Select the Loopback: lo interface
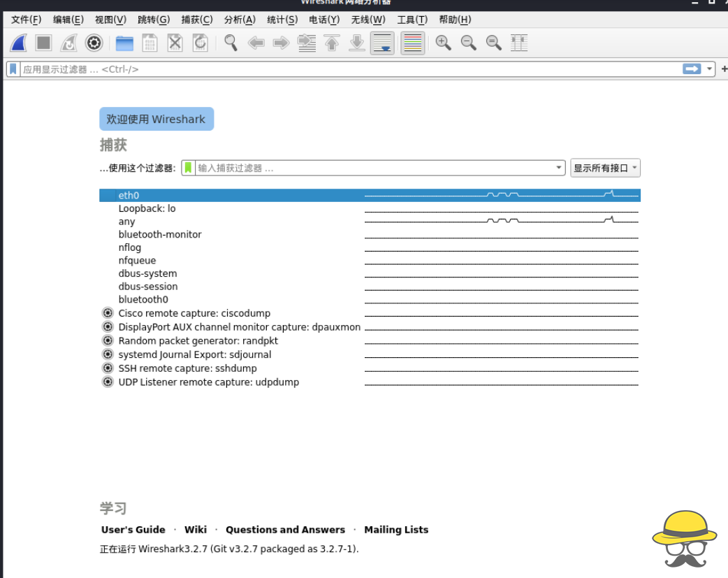 point(147,208)
